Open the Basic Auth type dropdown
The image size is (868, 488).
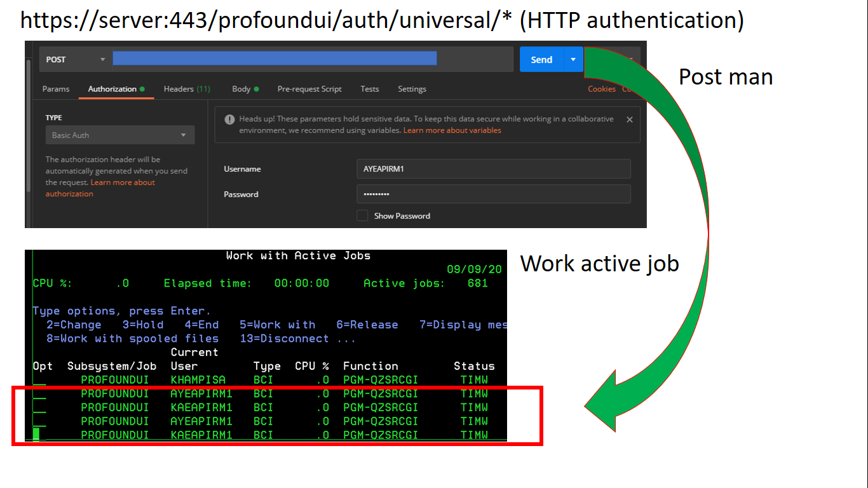pyautogui.click(x=120, y=135)
